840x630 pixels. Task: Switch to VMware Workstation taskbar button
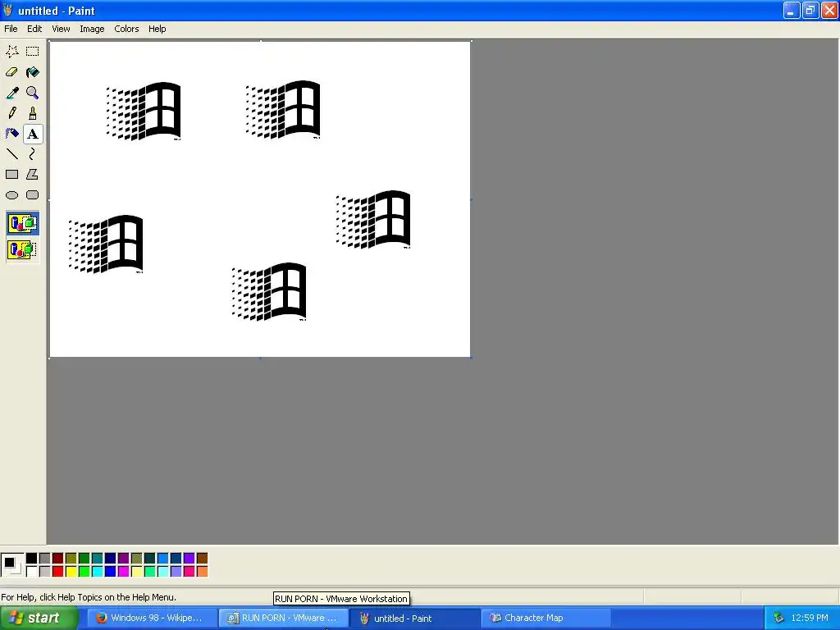[282, 619]
